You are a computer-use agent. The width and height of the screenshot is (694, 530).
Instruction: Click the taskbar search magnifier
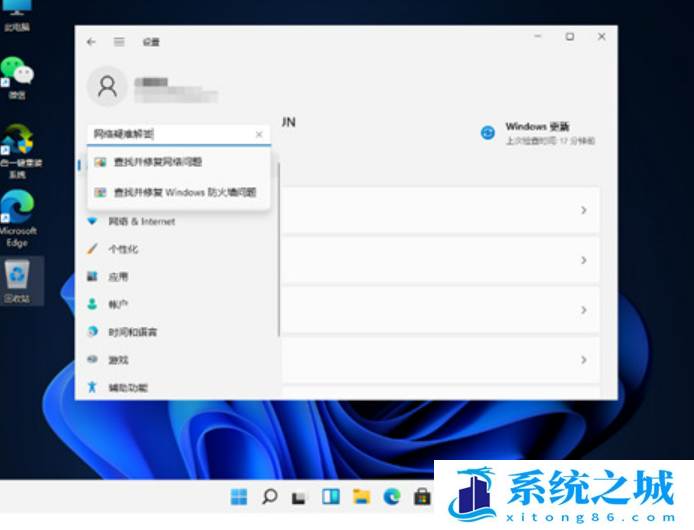click(269, 496)
